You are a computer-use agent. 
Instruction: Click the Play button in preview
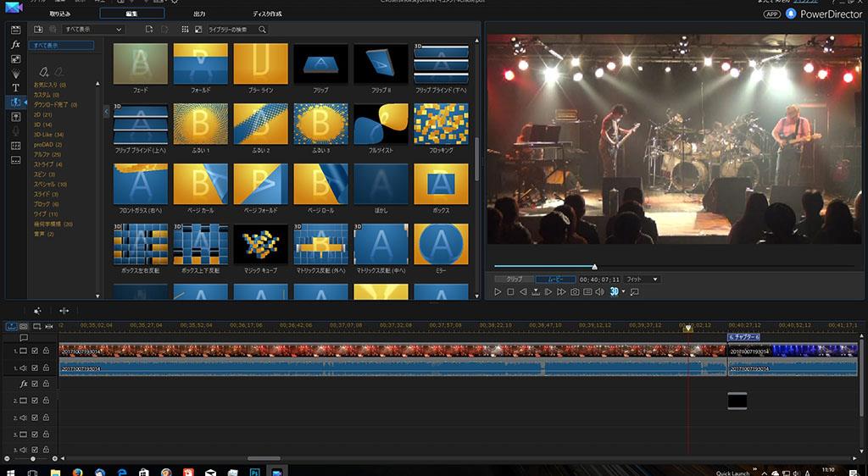click(498, 292)
